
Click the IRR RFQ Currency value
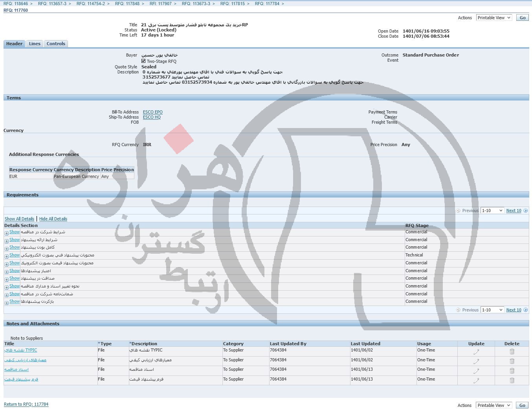coord(147,145)
